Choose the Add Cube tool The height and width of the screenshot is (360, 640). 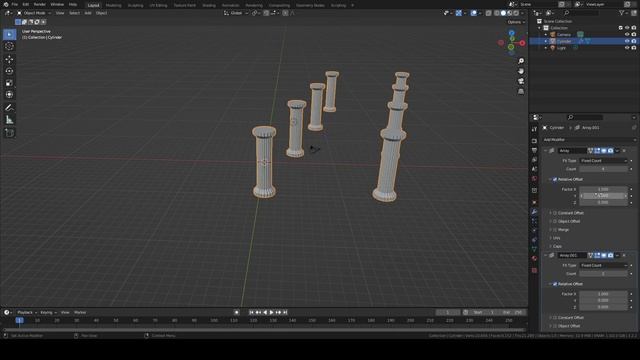(9, 133)
